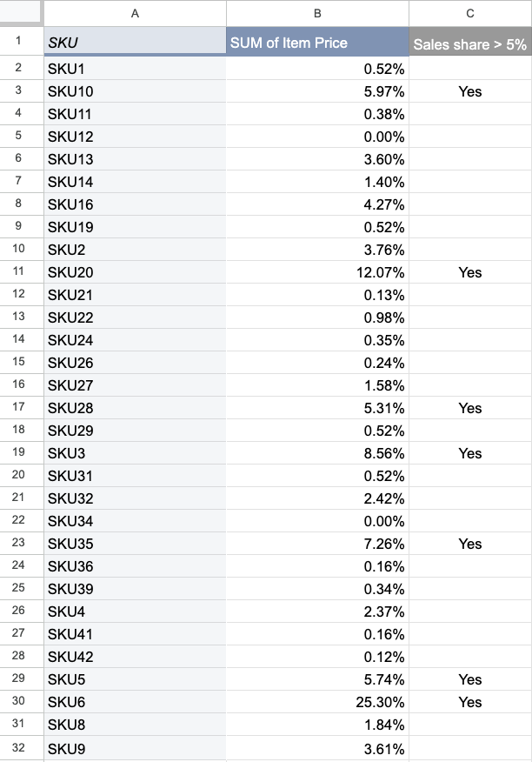Click the row 30 number
Screen dimensions: 532x762
pyautogui.click(x=19, y=701)
